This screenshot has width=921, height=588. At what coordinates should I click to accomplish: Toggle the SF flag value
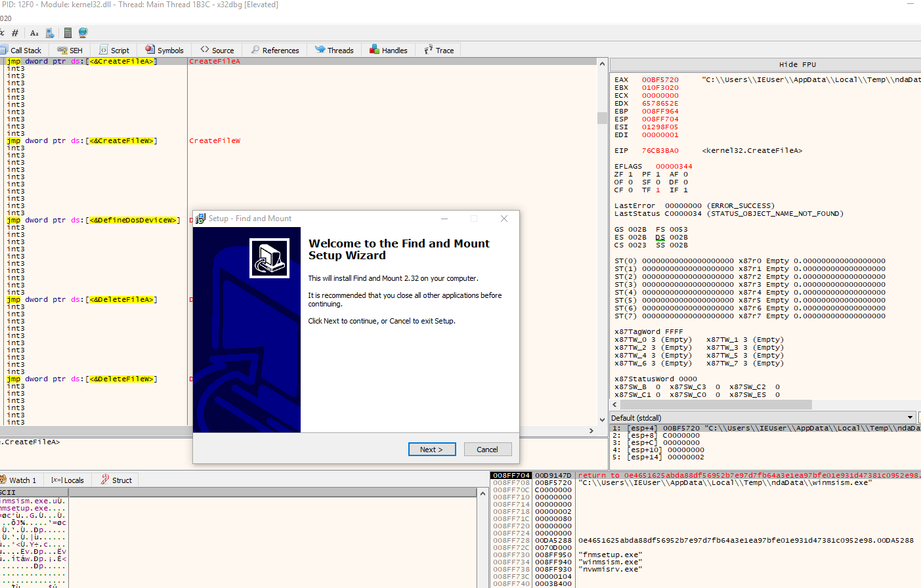[658, 182]
